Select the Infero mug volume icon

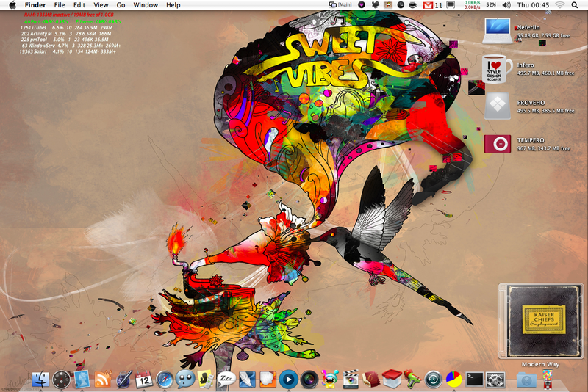click(497, 68)
